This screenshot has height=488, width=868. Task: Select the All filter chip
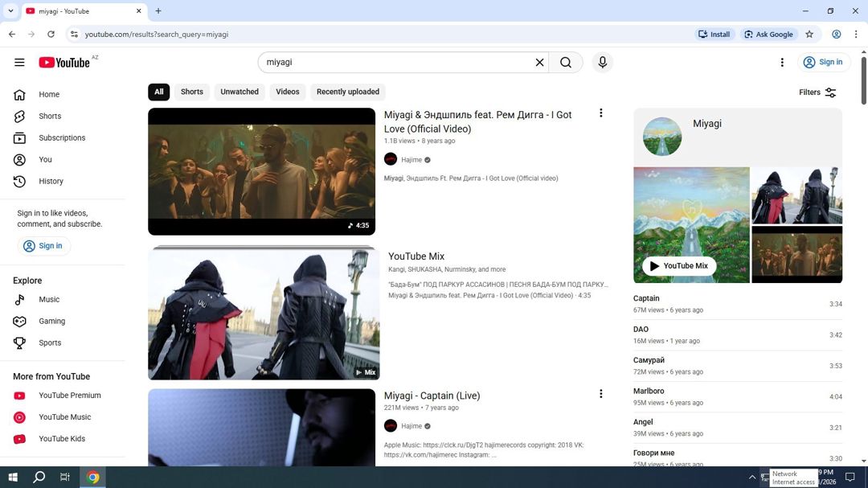tap(159, 92)
